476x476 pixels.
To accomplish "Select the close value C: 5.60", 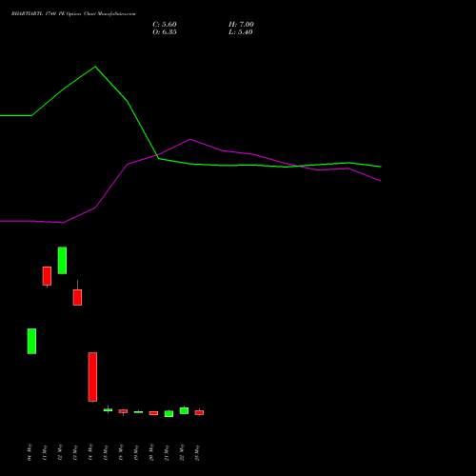I will tap(165, 25).
